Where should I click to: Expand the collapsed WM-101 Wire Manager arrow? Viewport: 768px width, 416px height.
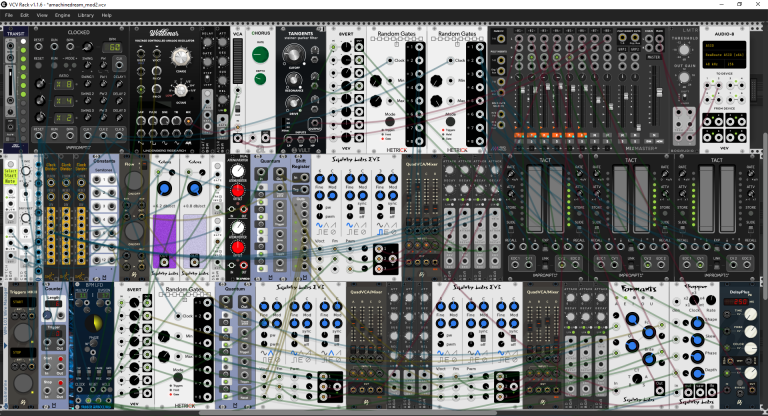click(6, 345)
